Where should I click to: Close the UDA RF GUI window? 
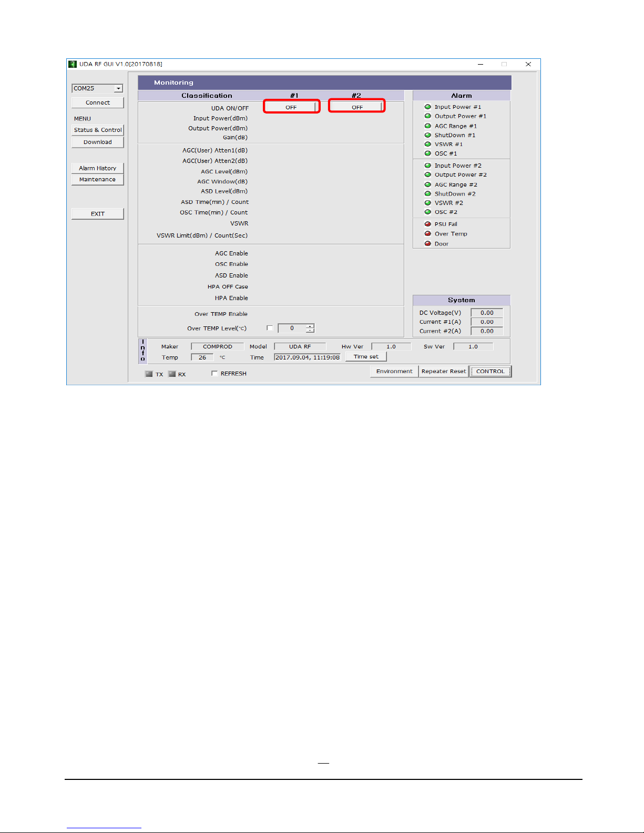528,64
